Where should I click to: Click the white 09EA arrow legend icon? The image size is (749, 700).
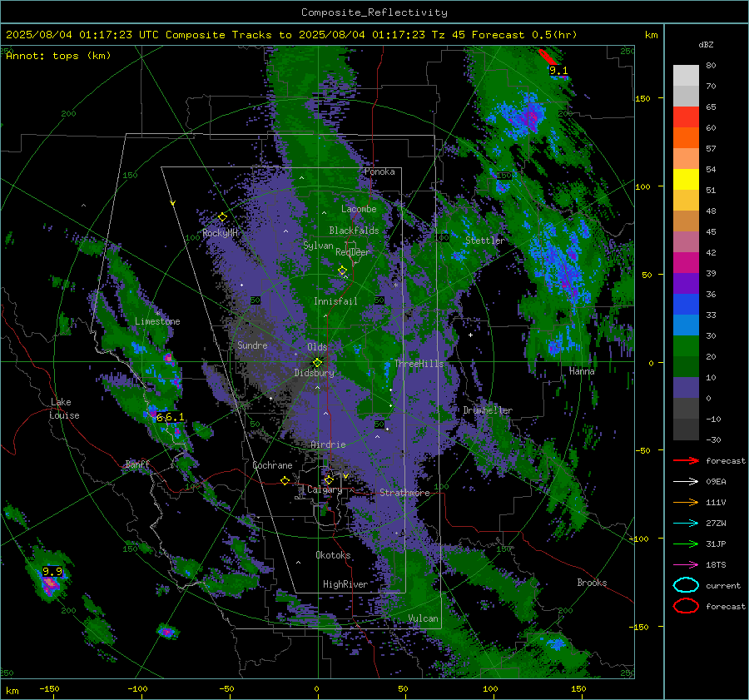686,482
